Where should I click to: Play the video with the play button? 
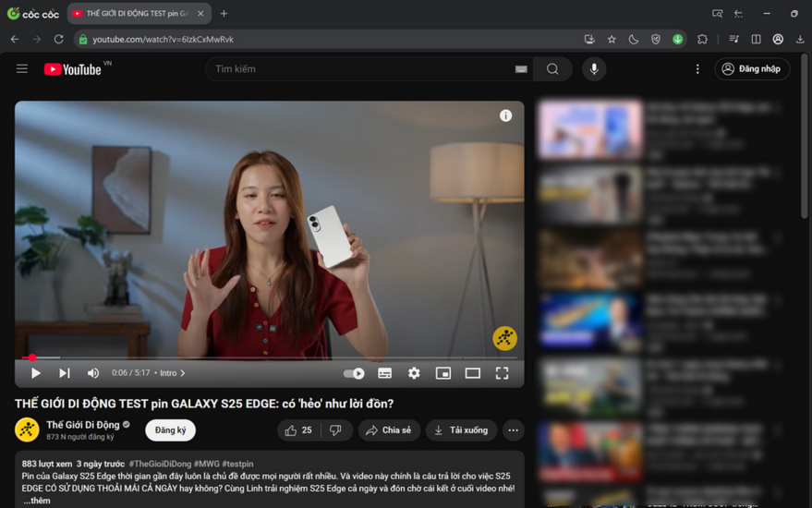35,373
